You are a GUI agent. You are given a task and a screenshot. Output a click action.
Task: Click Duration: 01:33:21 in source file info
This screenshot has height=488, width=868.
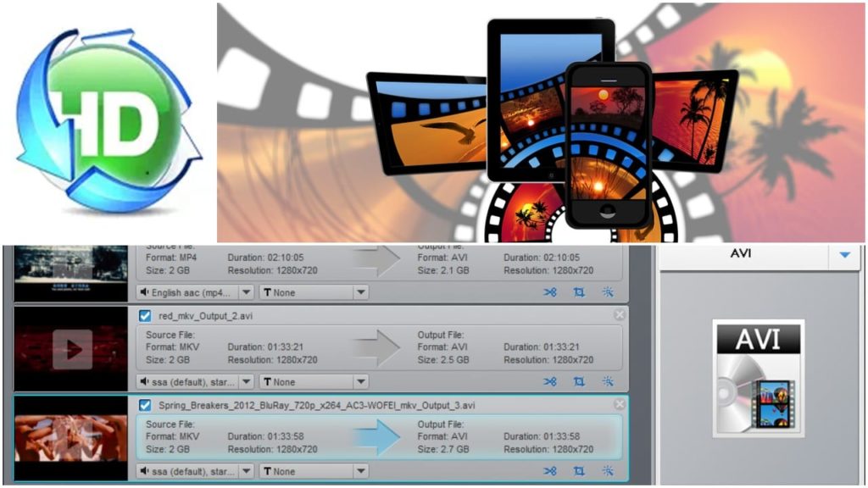coord(265,347)
